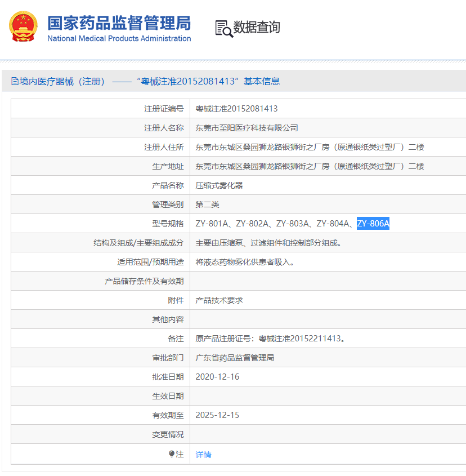
Task: Click the 国家药品监督管理局 site title
Action: pos(119,23)
